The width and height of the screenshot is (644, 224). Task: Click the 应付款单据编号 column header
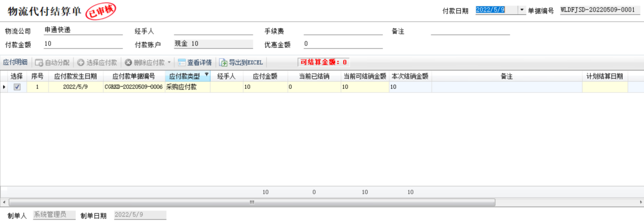tap(134, 77)
